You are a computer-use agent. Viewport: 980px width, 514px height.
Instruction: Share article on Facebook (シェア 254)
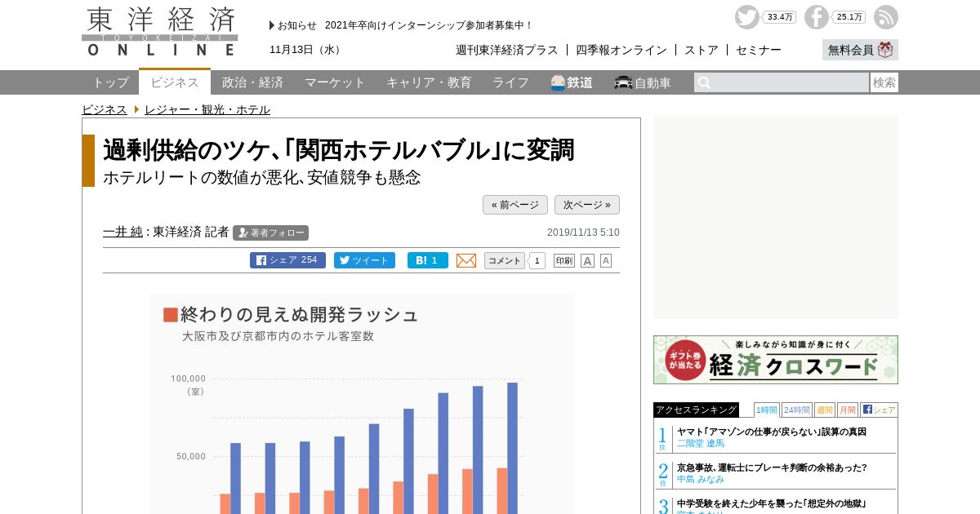pos(287,260)
